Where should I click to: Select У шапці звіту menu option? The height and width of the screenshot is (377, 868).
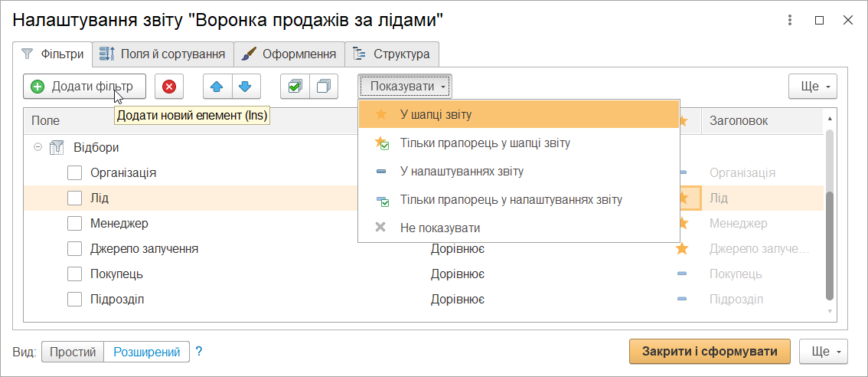[x=519, y=114]
